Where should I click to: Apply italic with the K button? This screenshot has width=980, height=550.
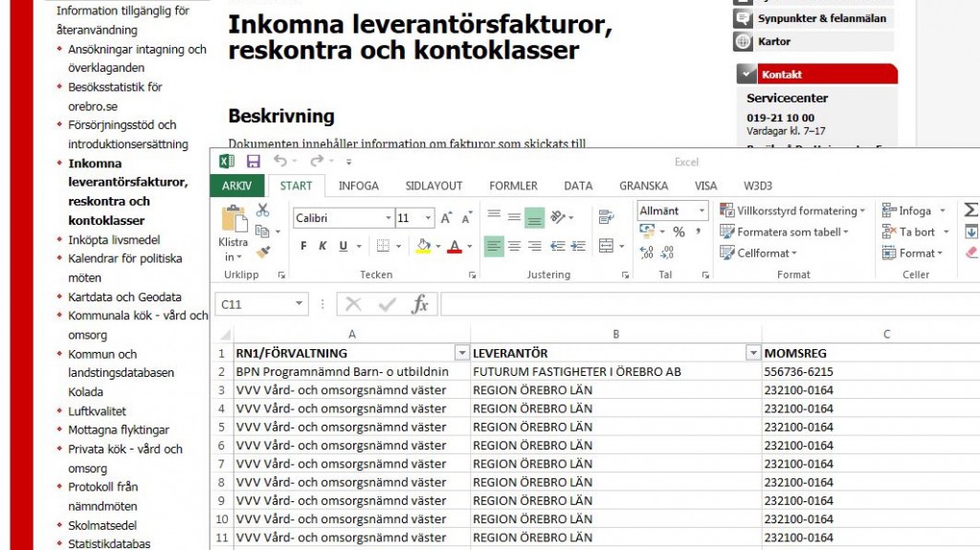323,246
